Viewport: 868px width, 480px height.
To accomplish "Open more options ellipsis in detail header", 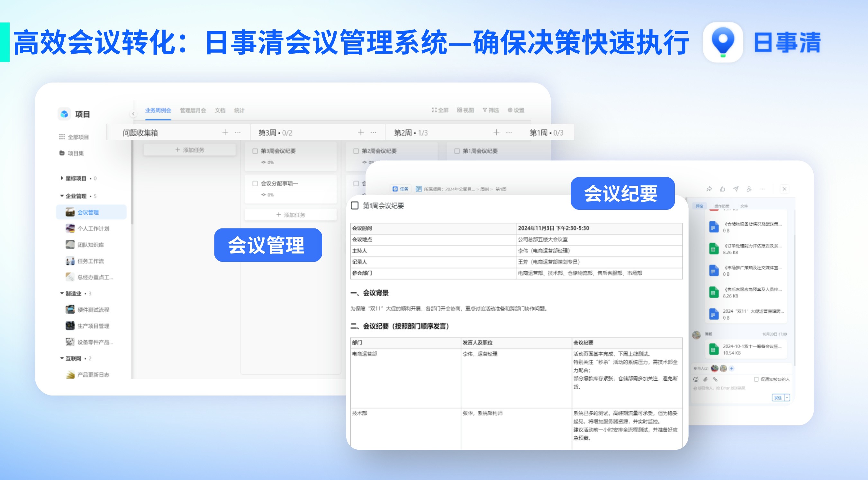I will pos(762,189).
